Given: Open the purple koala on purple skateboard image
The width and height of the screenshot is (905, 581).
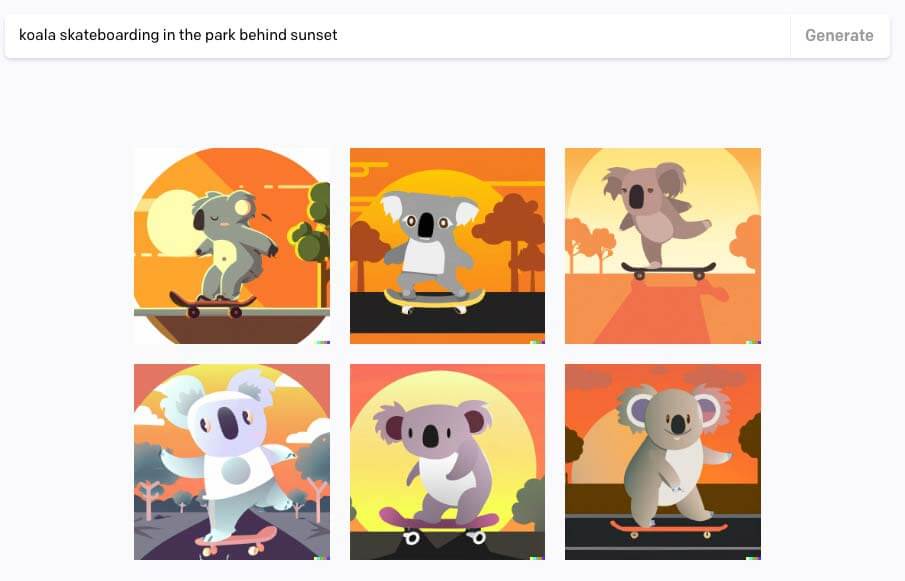Looking at the screenshot, I should 447,462.
